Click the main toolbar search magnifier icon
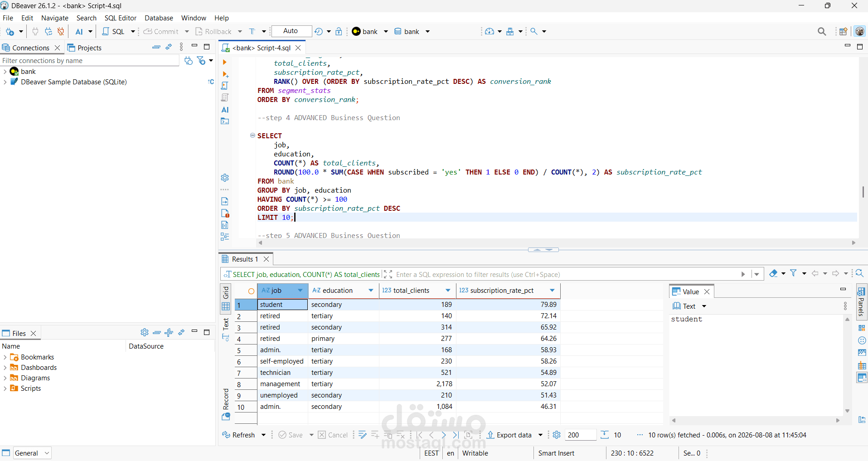868x461 pixels. click(x=822, y=31)
